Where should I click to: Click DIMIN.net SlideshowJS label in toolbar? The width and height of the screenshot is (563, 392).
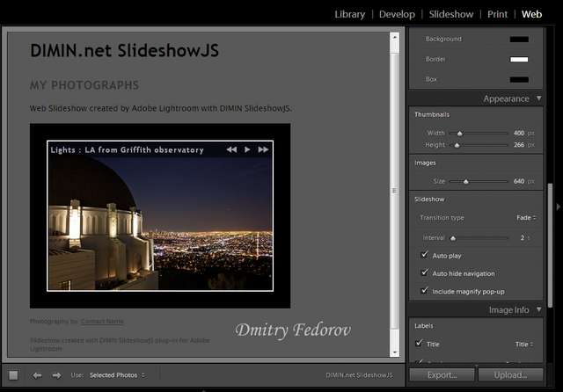tap(359, 375)
